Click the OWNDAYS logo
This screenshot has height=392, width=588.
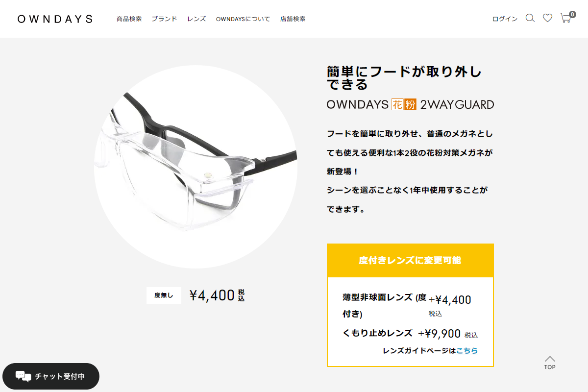[x=55, y=19]
